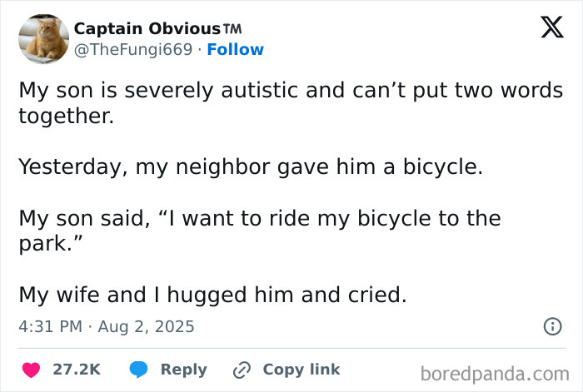Click the 27.2K likes count

77,370
